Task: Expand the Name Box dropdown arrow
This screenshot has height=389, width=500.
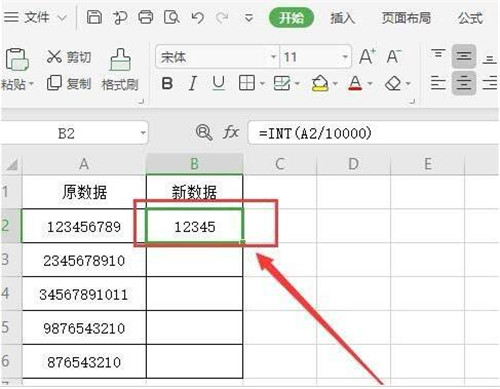Action: (x=143, y=133)
